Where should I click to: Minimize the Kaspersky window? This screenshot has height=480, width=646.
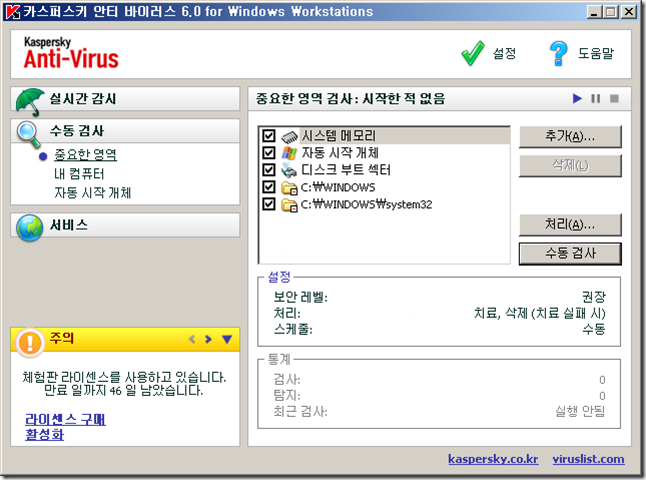[593, 12]
